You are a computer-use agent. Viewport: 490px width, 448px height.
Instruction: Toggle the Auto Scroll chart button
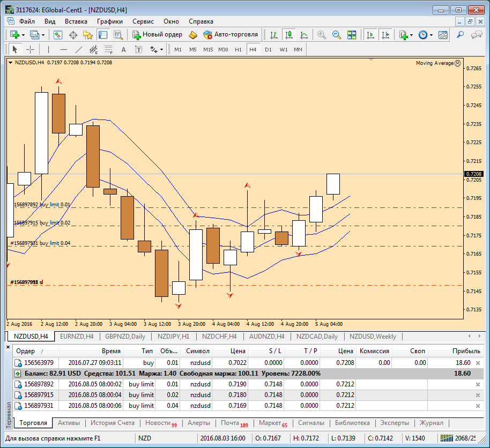(x=370, y=35)
